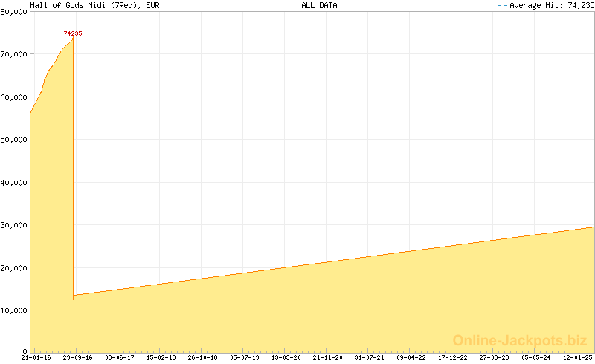Select the ALL DATA label at top
This screenshot has width=595, height=364.
pyautogui.click(x=319, y=5)
